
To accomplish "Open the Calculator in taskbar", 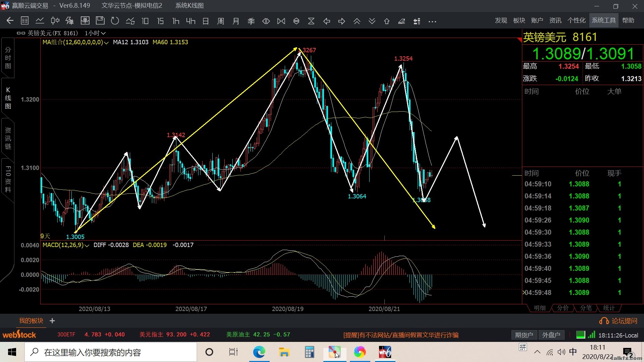I will [309, 352].
